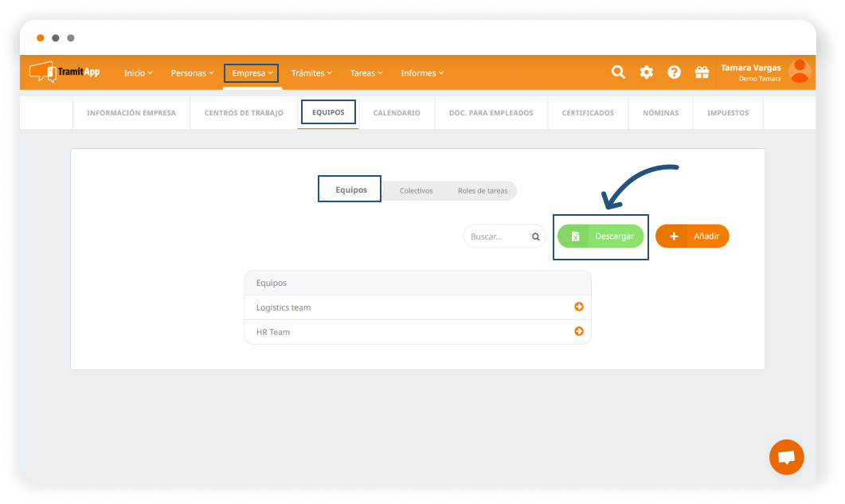Screen dimensions: 845x504
Task: Switch to Roles de tareas view
Action: [x=482, y=191]
